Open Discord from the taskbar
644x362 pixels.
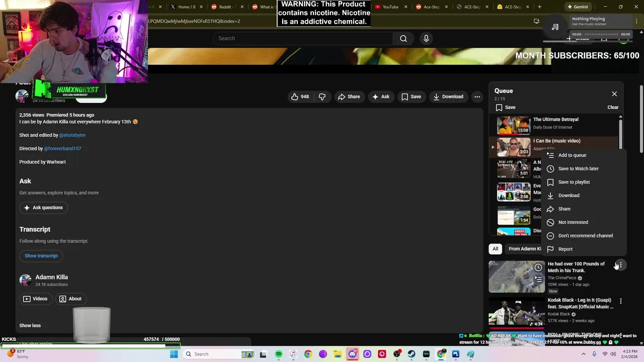tap(352, 354)
